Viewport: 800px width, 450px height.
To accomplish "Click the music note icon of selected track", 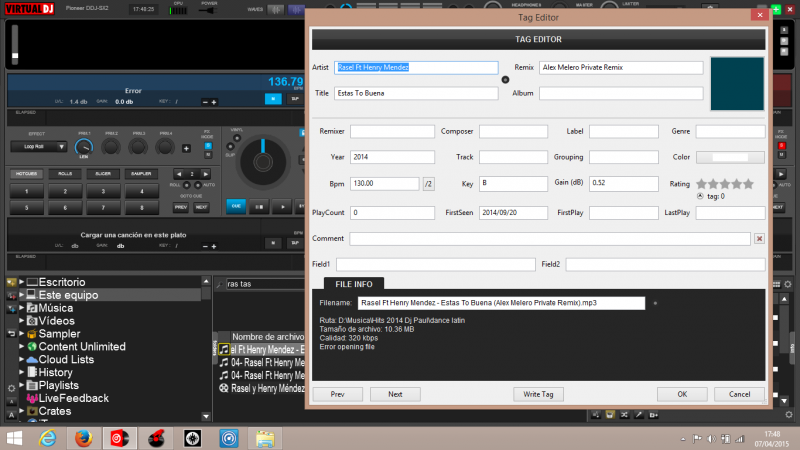I will 223,349.
